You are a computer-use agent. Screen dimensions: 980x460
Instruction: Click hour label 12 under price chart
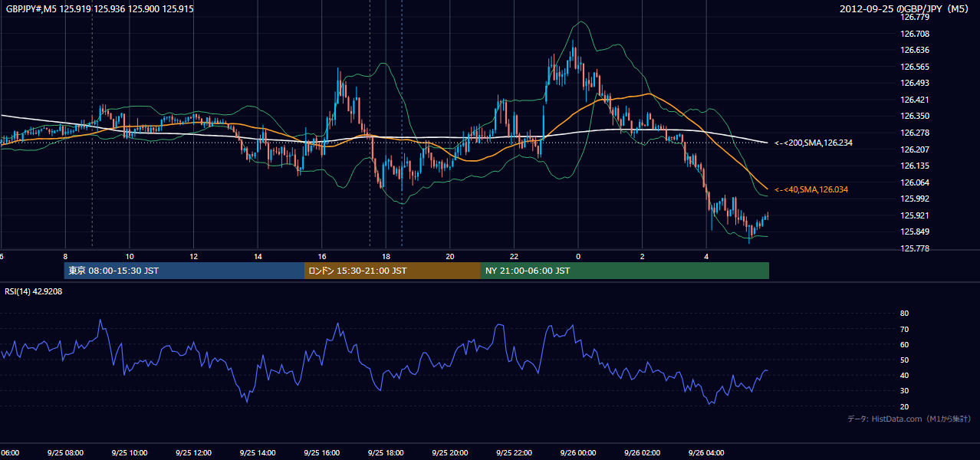(194, 256)
